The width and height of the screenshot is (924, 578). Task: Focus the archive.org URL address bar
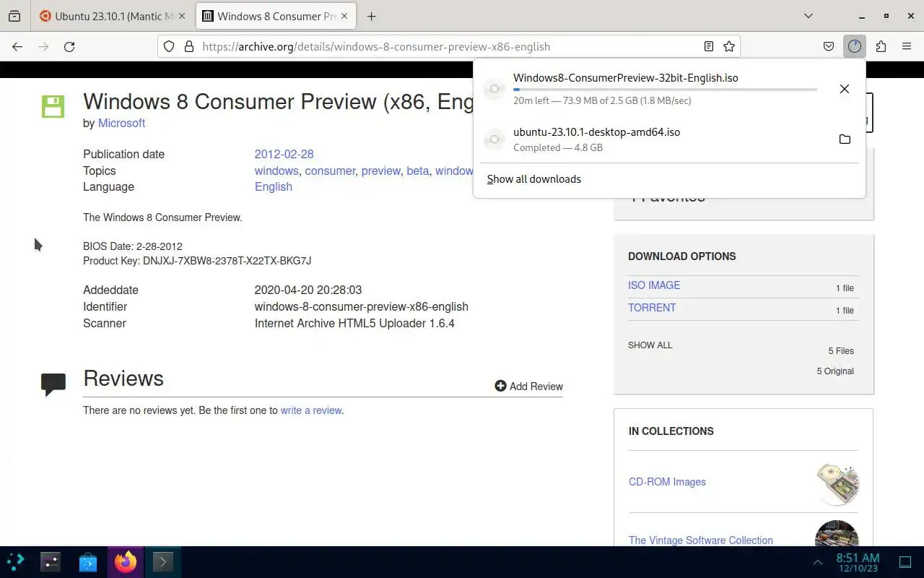[448, 46]
